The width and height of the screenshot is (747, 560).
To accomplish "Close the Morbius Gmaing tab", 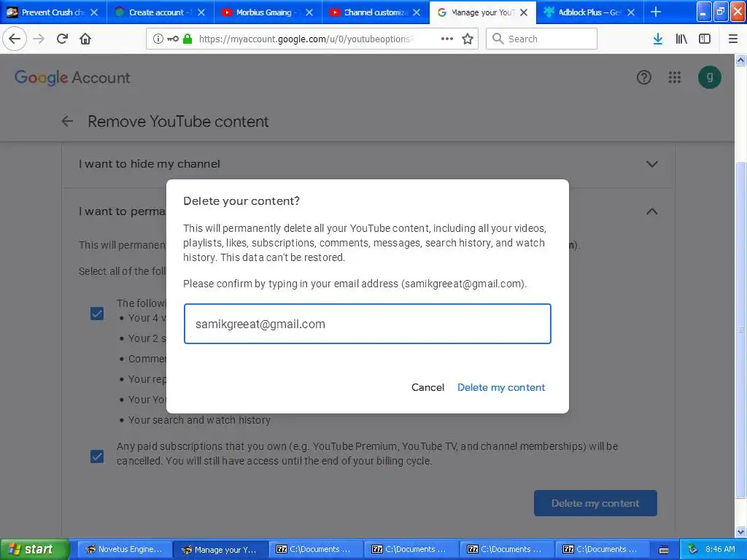I will pos(309,12).
